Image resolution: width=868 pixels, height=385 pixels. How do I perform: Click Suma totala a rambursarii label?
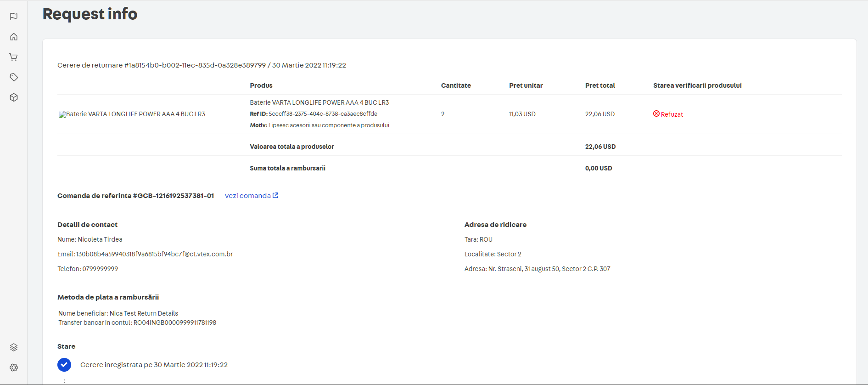point(288,168)
